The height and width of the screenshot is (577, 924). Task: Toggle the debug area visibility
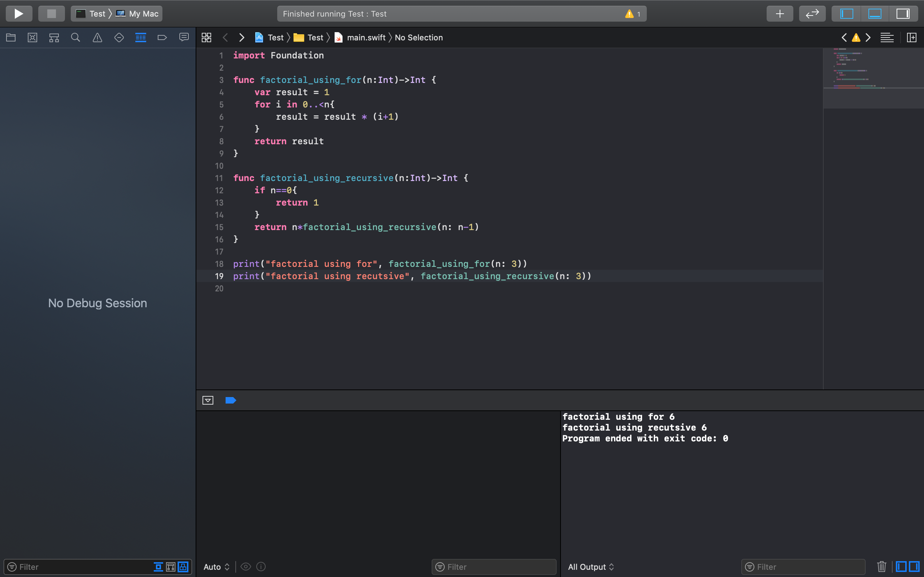(x=875, y=14)
